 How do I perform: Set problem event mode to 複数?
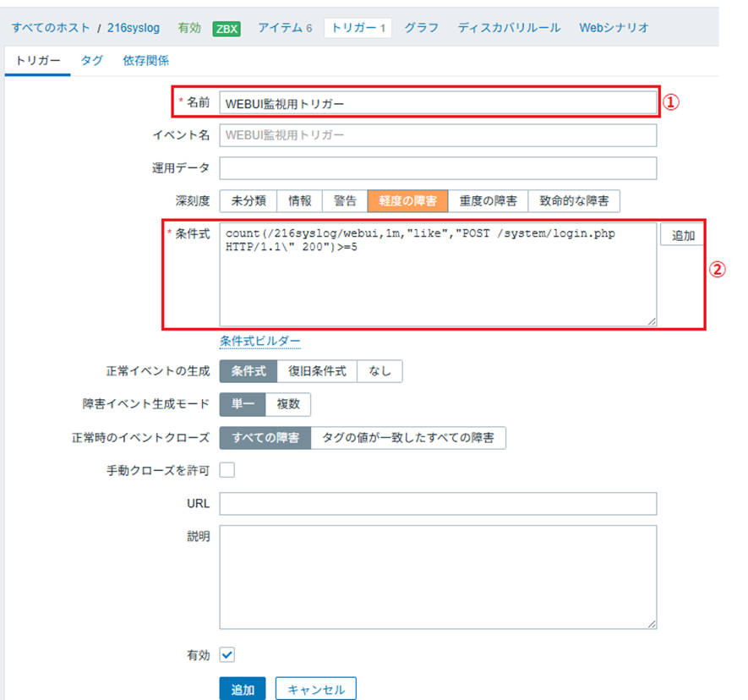288,405
